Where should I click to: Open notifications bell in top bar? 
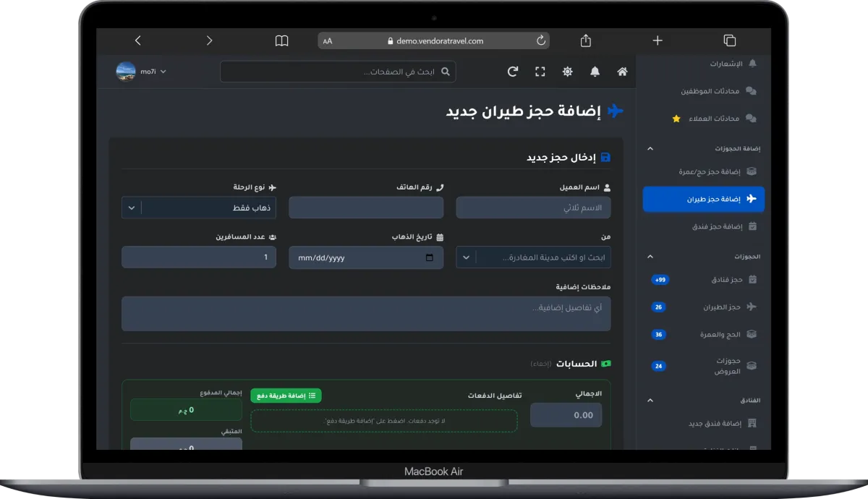tap(595, 72)
